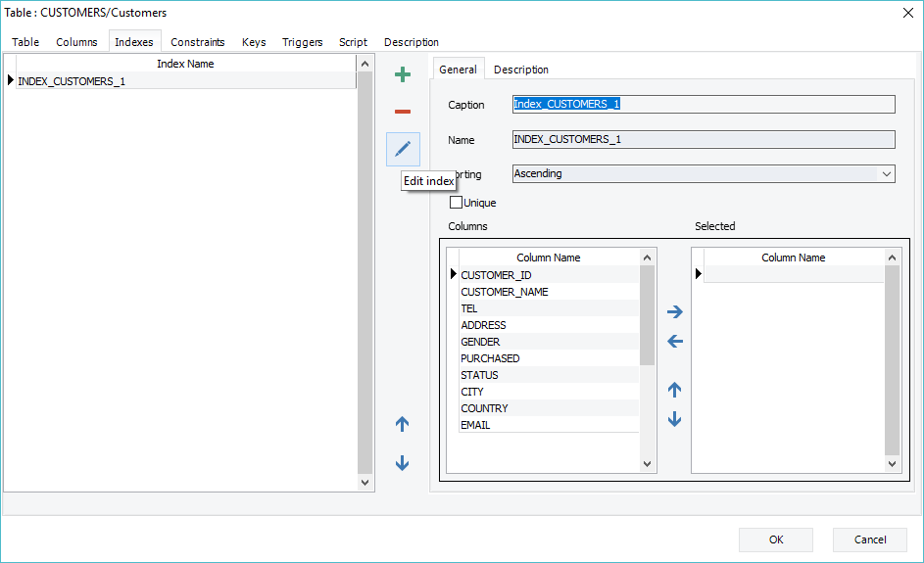
Task: Choose CUSTOMER_NAME in the Columns list
Action: [504, 292]
